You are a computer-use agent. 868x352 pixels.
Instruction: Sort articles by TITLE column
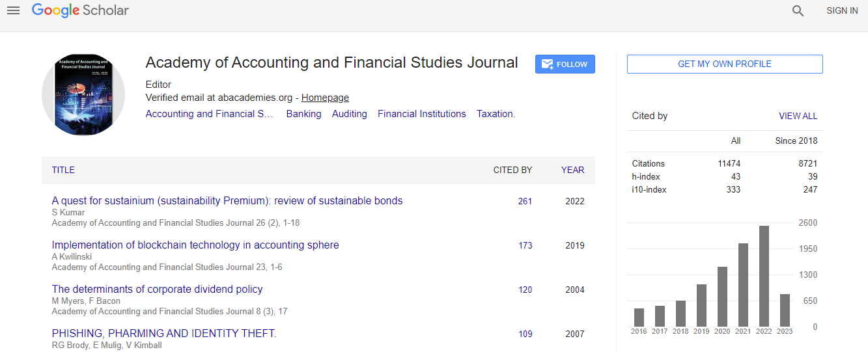pos(63,170)
